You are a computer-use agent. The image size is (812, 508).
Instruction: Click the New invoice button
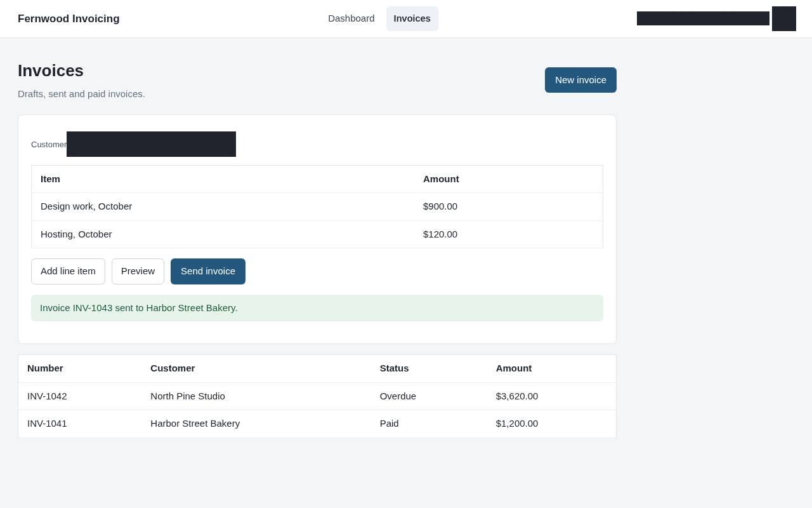[580, 80]
